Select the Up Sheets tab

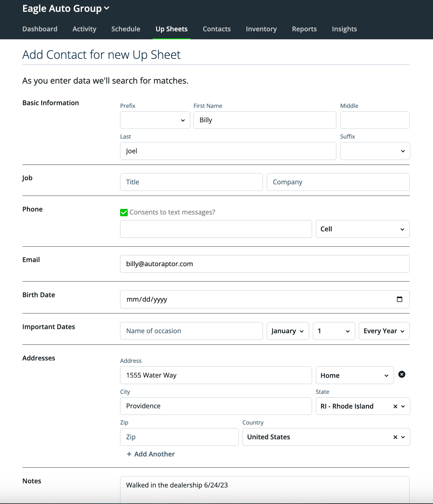click(171, 29)
